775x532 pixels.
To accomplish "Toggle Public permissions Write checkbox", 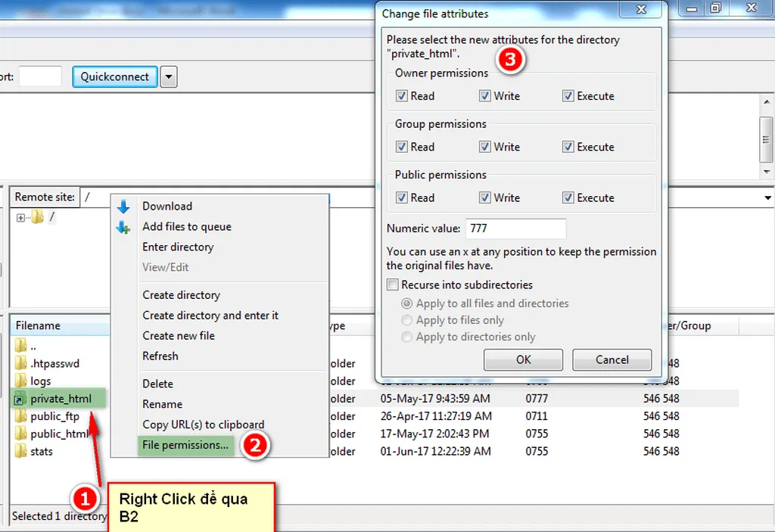I will click(x=484, y=198).
